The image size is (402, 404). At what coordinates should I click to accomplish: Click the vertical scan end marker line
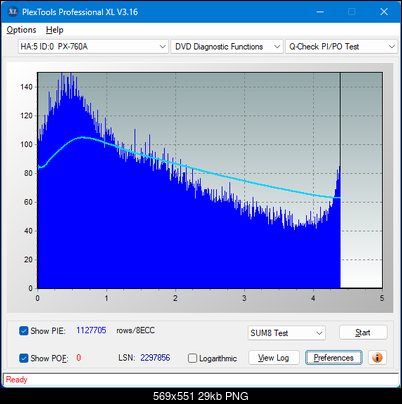click(340, 133)
